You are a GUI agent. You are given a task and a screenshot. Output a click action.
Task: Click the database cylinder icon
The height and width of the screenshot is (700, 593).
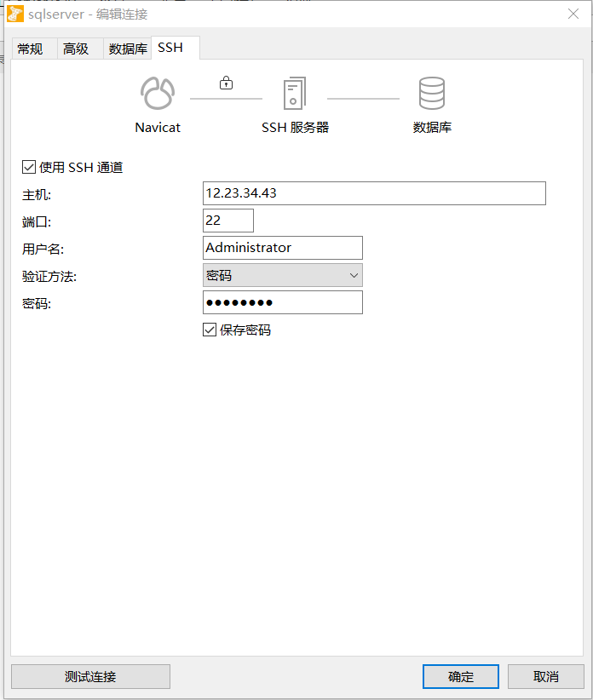432,94
